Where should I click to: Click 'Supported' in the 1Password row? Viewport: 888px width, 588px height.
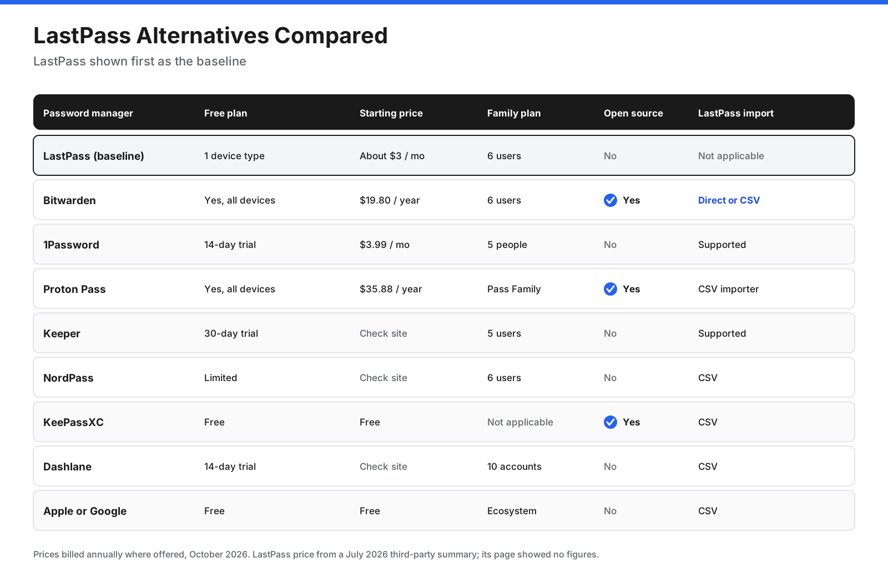pyautogui.click(x=722, y=245)
